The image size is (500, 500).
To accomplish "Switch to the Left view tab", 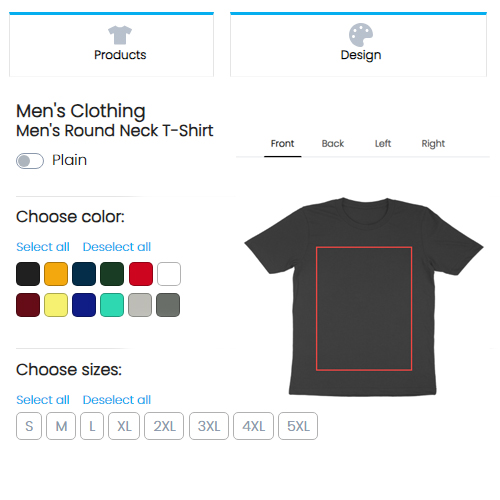I will pos(383,144).
